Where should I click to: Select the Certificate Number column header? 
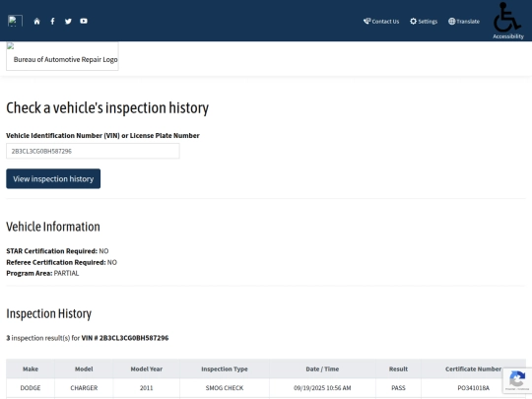pyautogui.click(x=473, y=368)
